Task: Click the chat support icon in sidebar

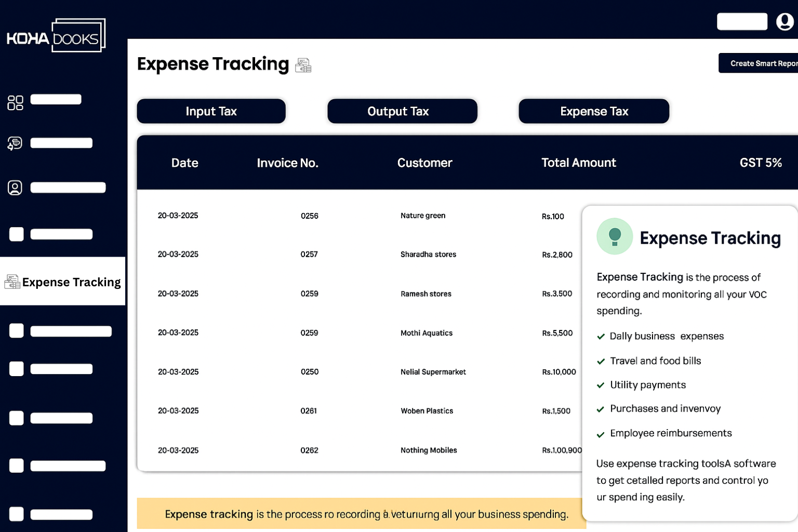Action: click(x=15, y=143)
